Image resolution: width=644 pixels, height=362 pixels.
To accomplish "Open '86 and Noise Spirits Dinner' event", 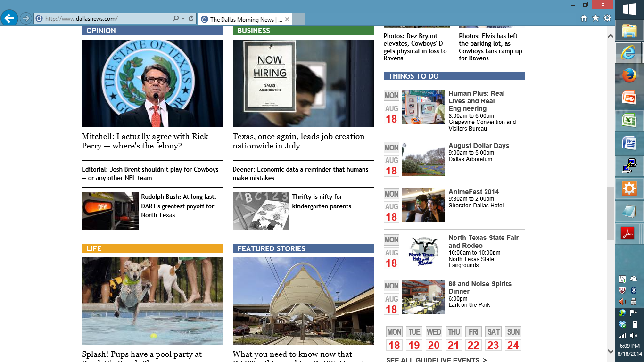I will [480, 288].
